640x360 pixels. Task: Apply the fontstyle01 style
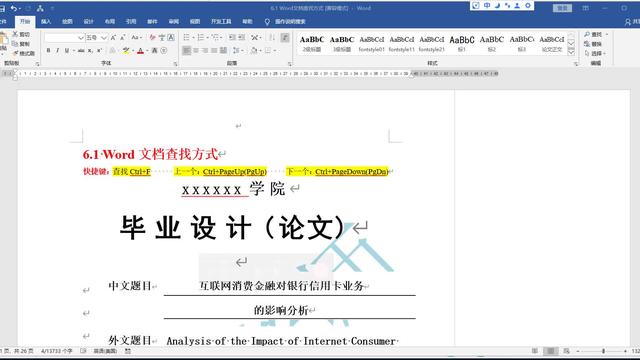pos(371,44)
